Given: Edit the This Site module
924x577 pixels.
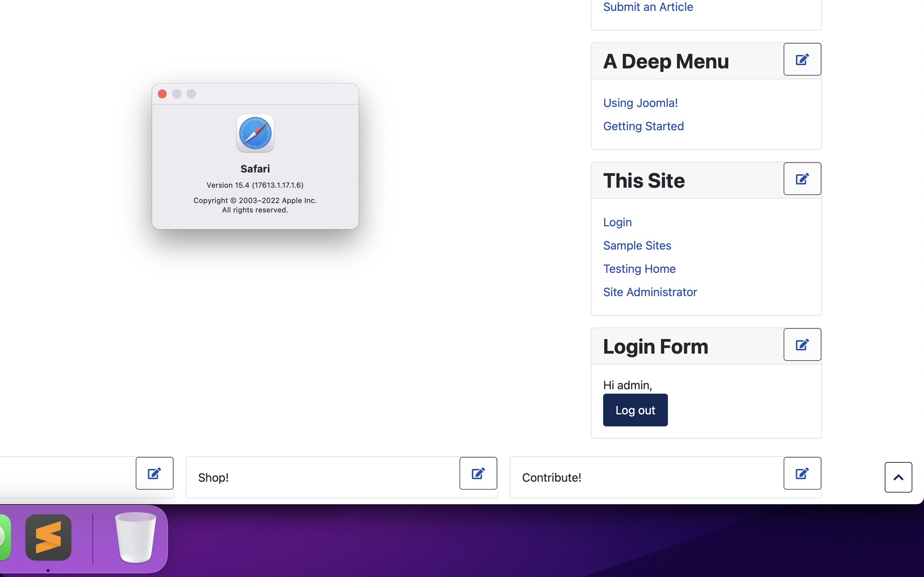Looking at the screenshot, I should coord(802,179).
